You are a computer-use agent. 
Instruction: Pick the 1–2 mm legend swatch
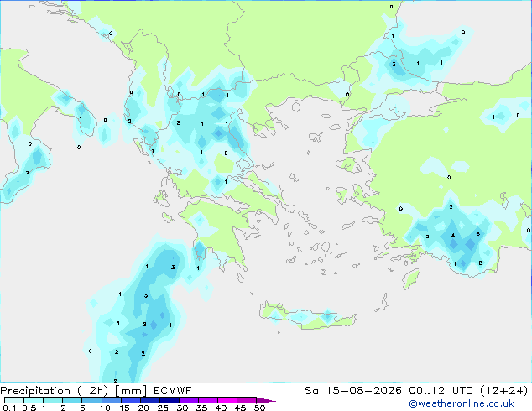53,400
